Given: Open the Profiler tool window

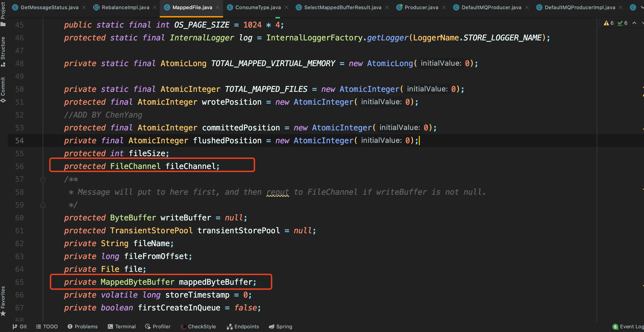Looking at the screenshot, I should coord(158,326).
